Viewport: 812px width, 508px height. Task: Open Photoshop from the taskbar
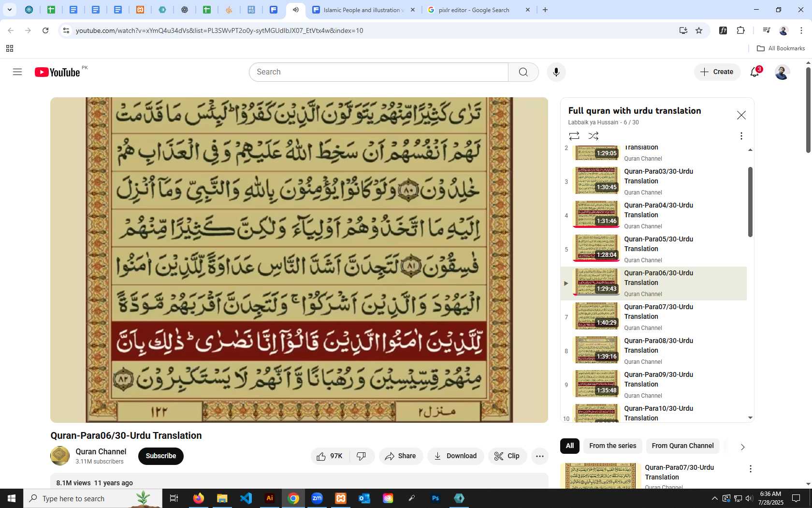pos(435,498)
